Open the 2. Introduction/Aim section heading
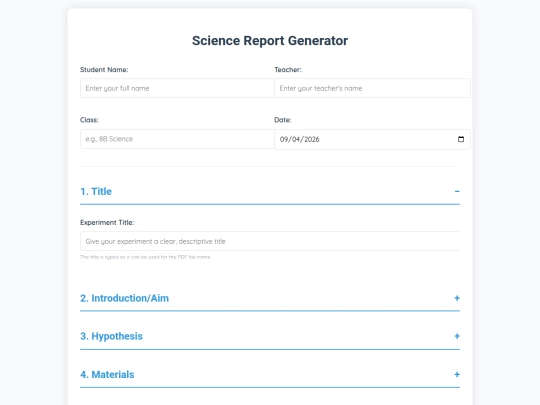The height and width of the screenshot is (405, 540). 125,298
